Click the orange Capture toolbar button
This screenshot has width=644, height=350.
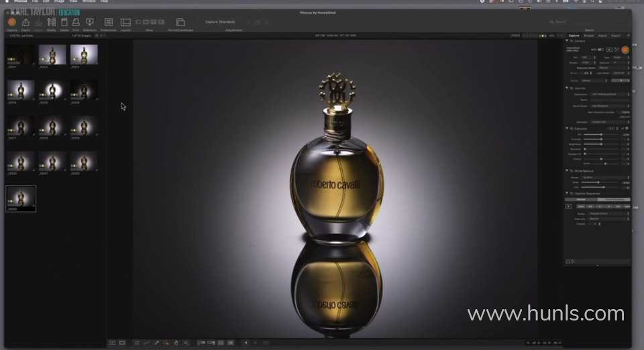12,22
